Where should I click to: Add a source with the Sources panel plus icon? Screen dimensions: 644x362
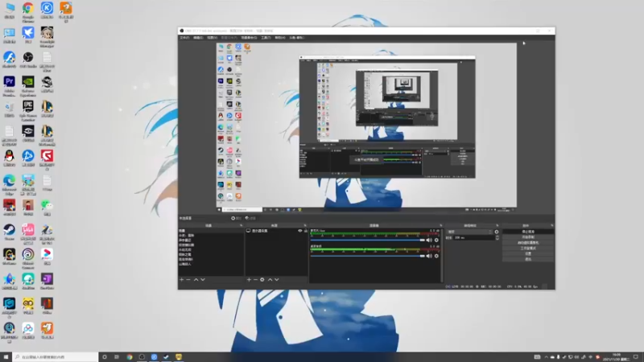point(249,279)
